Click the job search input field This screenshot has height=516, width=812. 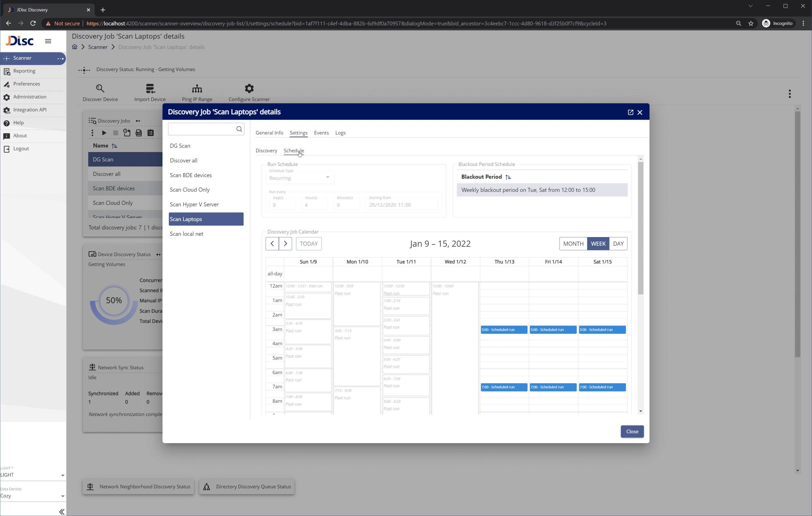pos(202,129)
